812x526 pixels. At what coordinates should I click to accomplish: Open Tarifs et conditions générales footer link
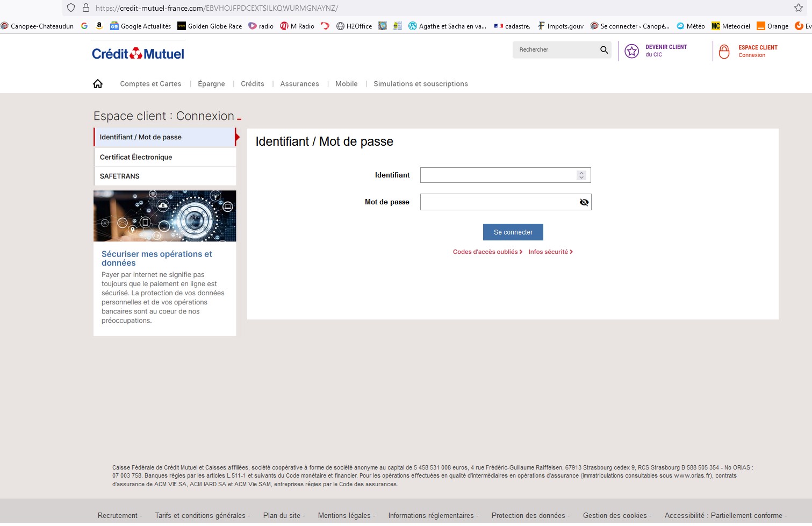[200, 515]
